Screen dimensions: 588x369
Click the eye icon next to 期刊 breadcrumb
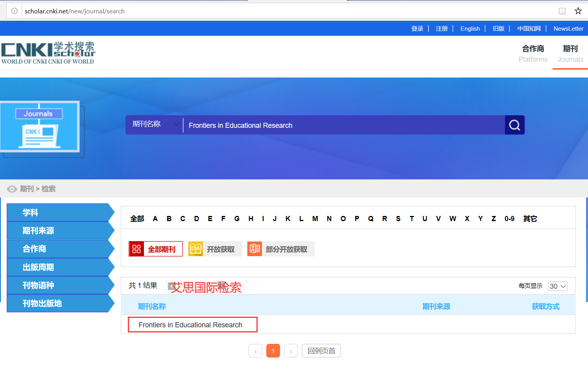click(x=12, y=189)
